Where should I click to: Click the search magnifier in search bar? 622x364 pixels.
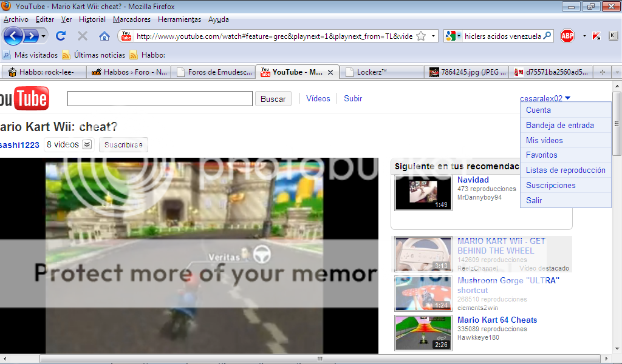click(x=547, y=36)
